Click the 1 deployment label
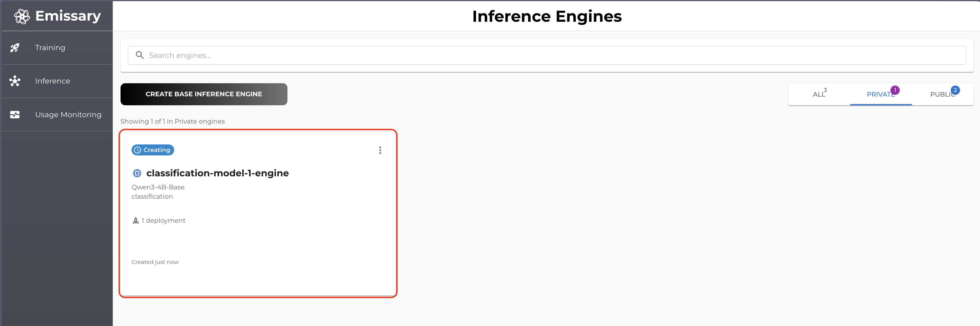 click(163, 220)
